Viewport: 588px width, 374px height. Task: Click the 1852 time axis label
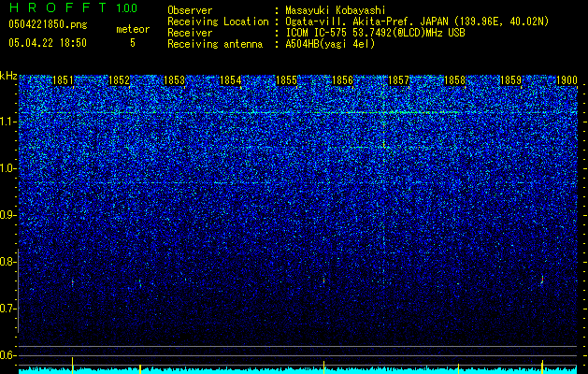click(x=119, y=80)
